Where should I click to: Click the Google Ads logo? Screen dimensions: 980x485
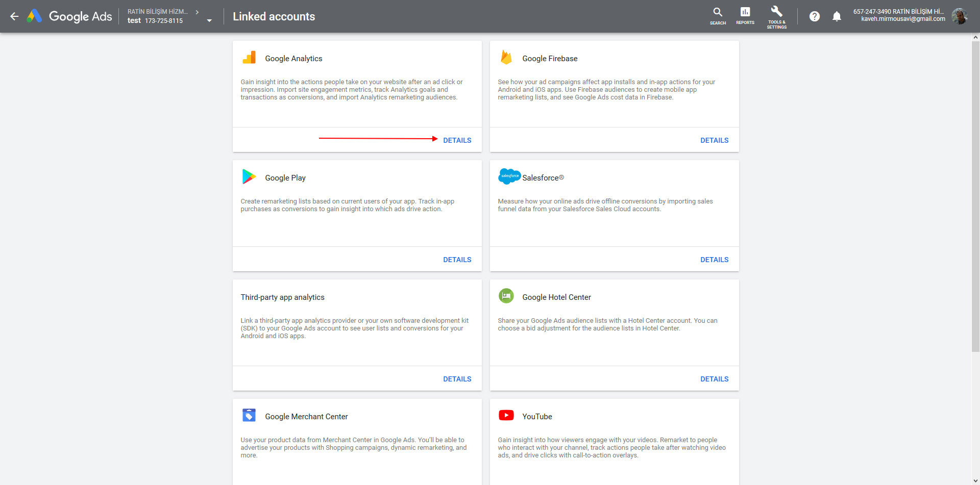(69, 16)
